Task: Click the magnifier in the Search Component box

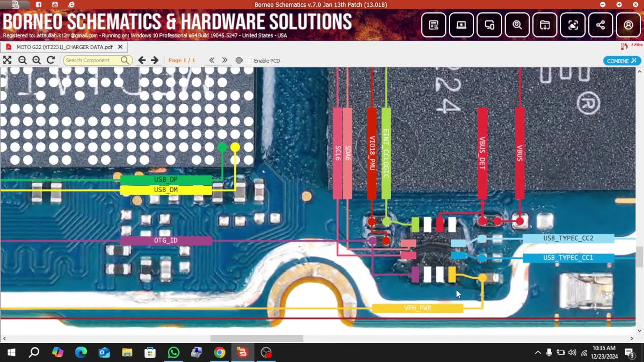Action: [x=125, y=60]
